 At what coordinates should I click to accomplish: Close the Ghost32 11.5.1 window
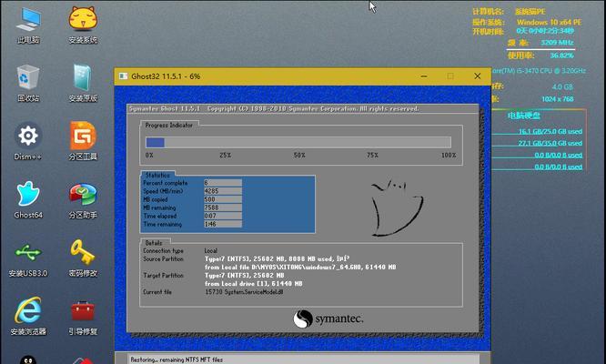pyautogui.click(x=478, y=76)
